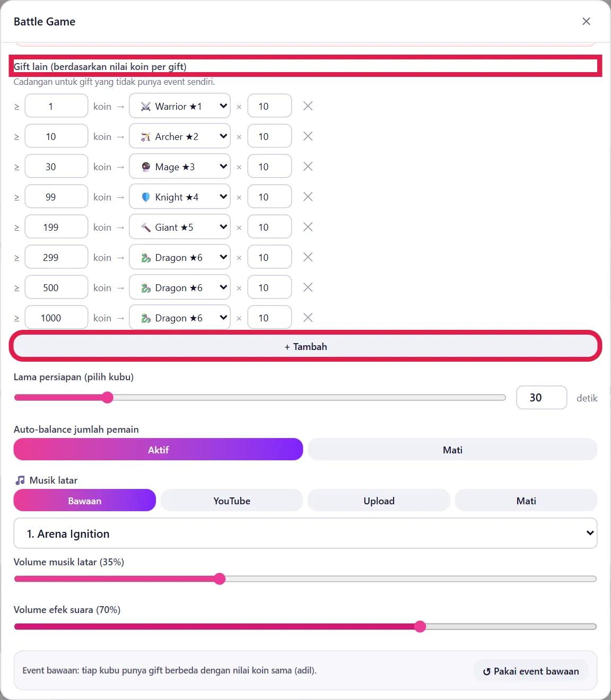Open the Dragon ★6 dropdown for 1000 koin
Viewport: 611px width, 700px height.
tap(180, 318)
